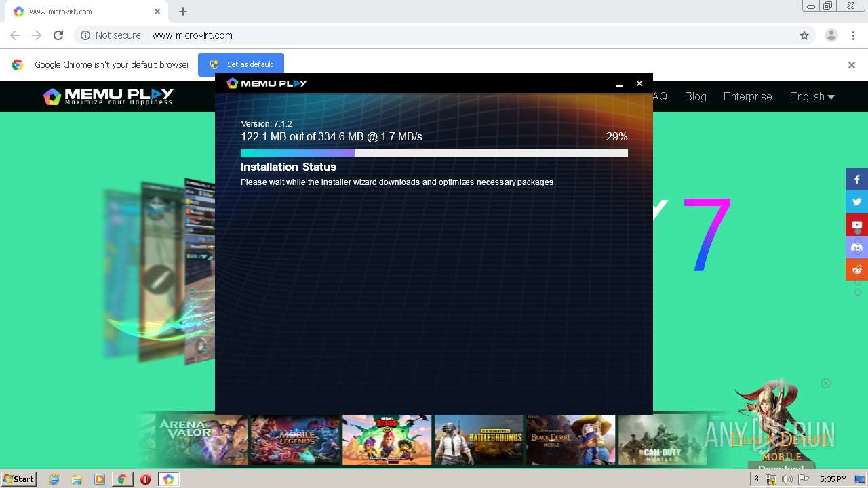
Task: Switch to MEmu installer taskbar button
Action: pos(169,479)
